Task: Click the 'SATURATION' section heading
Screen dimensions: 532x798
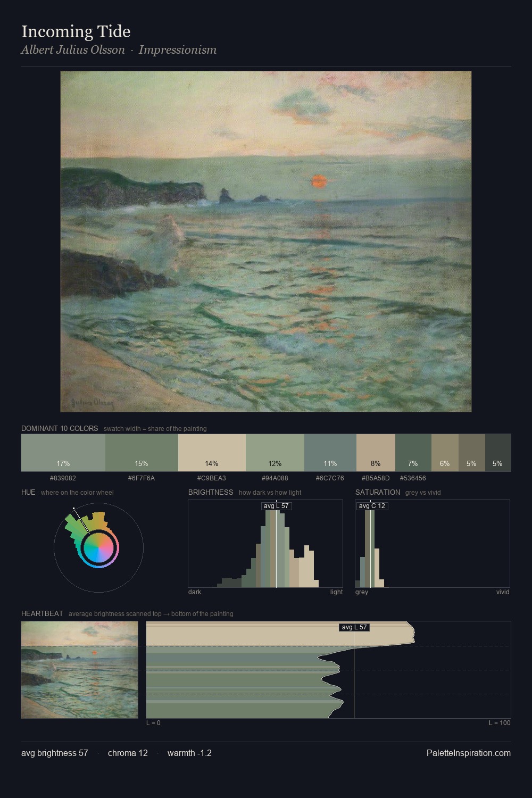Action: 378,492
